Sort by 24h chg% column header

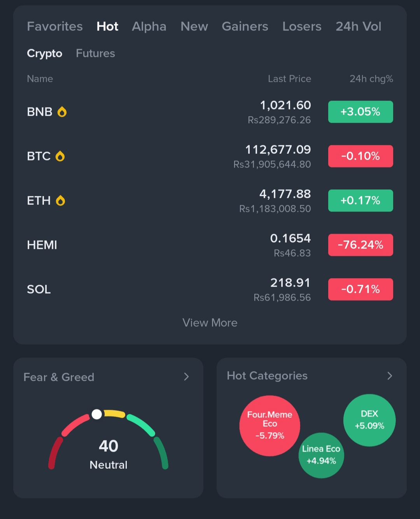371,79
